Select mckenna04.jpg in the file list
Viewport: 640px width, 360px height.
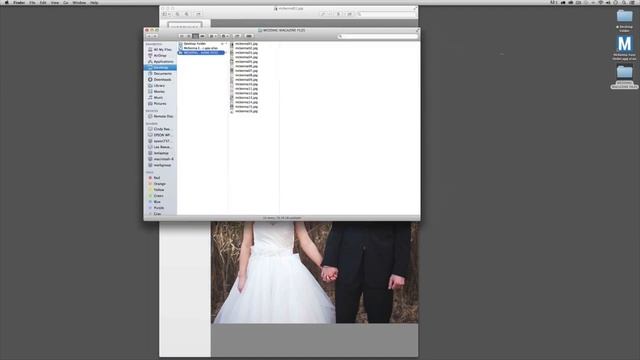(x=246, y=57)
